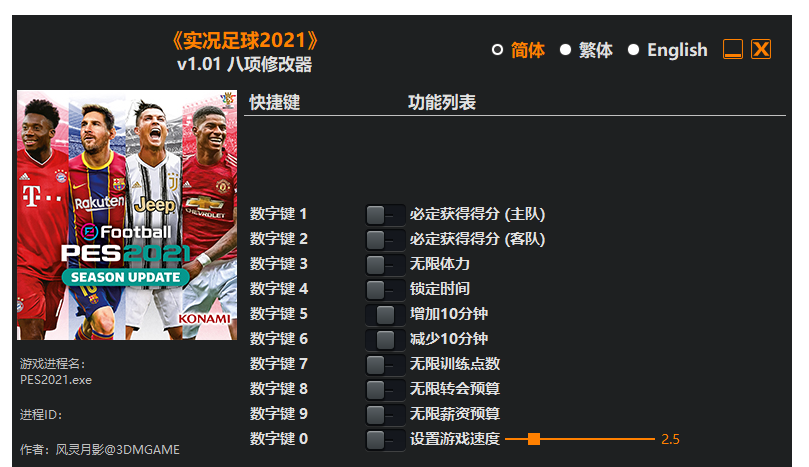
Task: Switch language to English
Action: pos(633,50)
